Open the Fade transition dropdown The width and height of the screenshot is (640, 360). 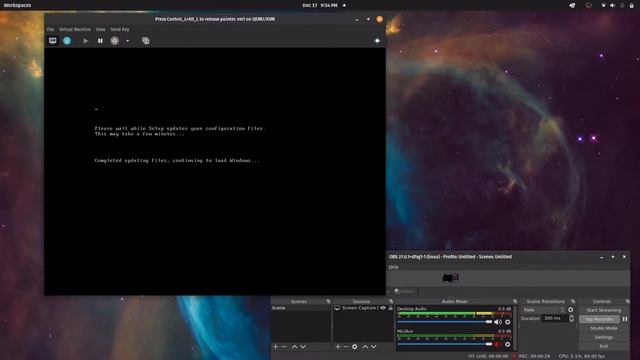pos(544,310)
